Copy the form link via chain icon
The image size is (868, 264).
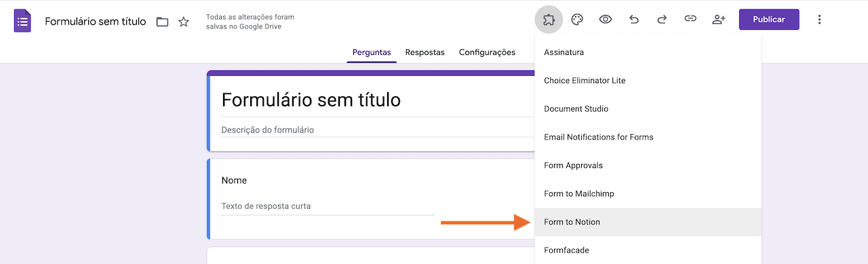tap(690, 20)
